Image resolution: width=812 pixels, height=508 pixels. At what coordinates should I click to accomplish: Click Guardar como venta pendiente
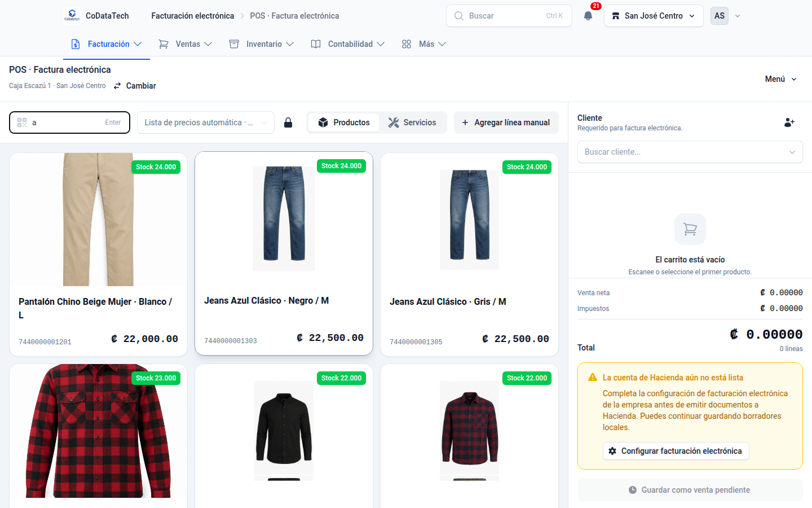[690, 490]
